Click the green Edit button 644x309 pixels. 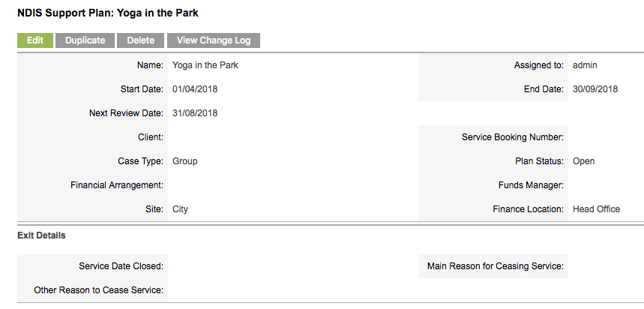[35, 40]
